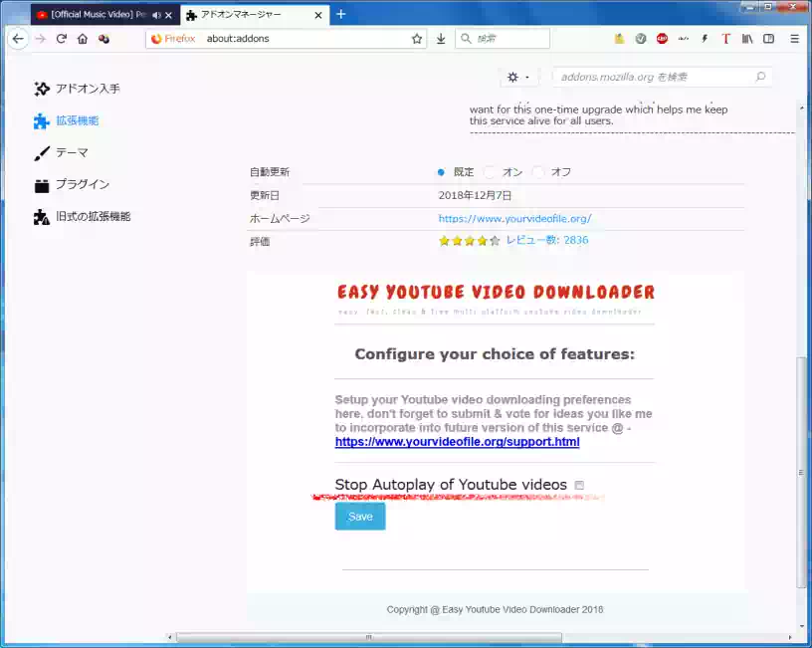
Task: Click the code brackets extension icon
Action: click(683, 39)
